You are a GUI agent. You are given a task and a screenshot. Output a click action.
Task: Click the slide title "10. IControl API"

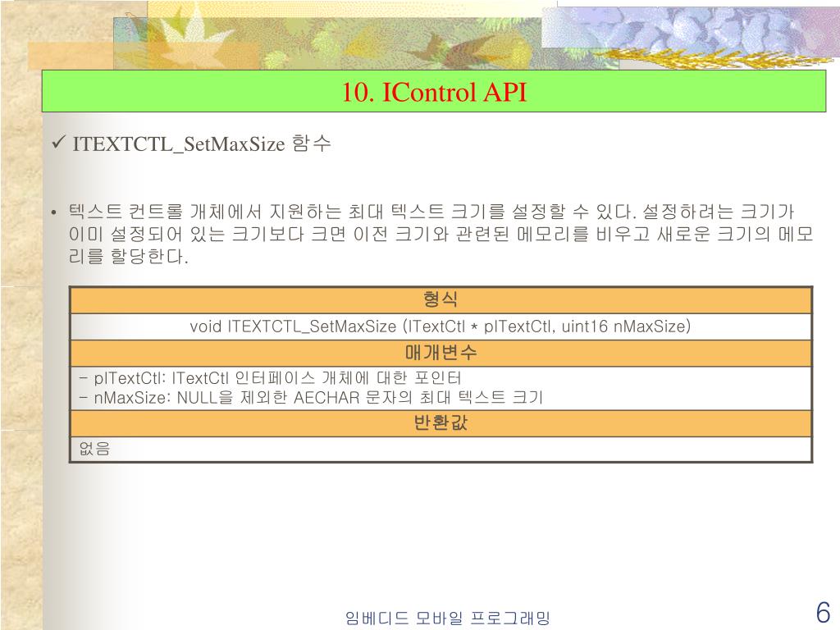pos(434,92)
